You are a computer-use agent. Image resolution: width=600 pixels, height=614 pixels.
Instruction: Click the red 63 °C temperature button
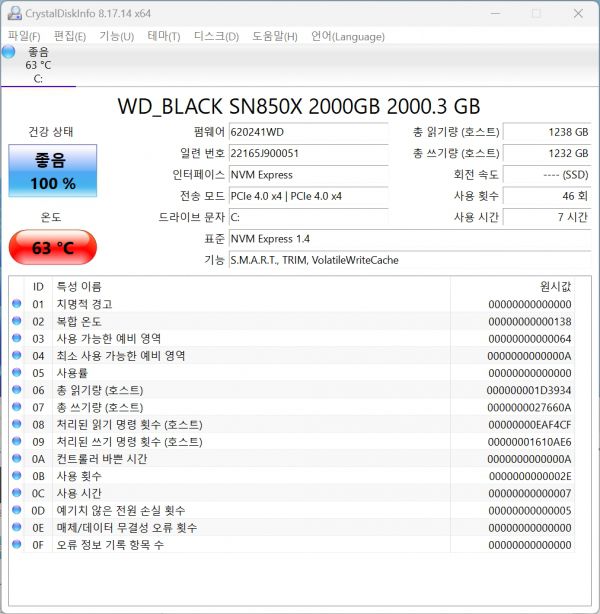tap(52, 247)
